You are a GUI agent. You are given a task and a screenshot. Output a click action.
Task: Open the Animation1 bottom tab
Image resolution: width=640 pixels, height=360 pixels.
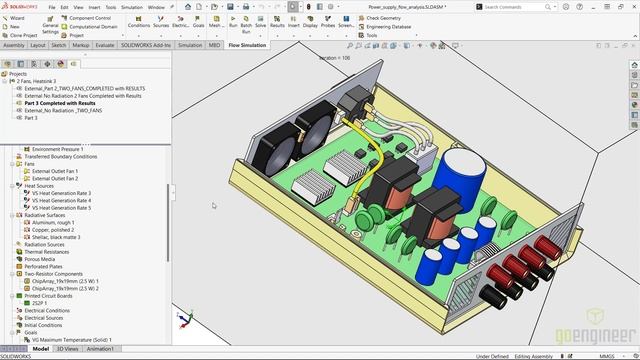point(100,349)
